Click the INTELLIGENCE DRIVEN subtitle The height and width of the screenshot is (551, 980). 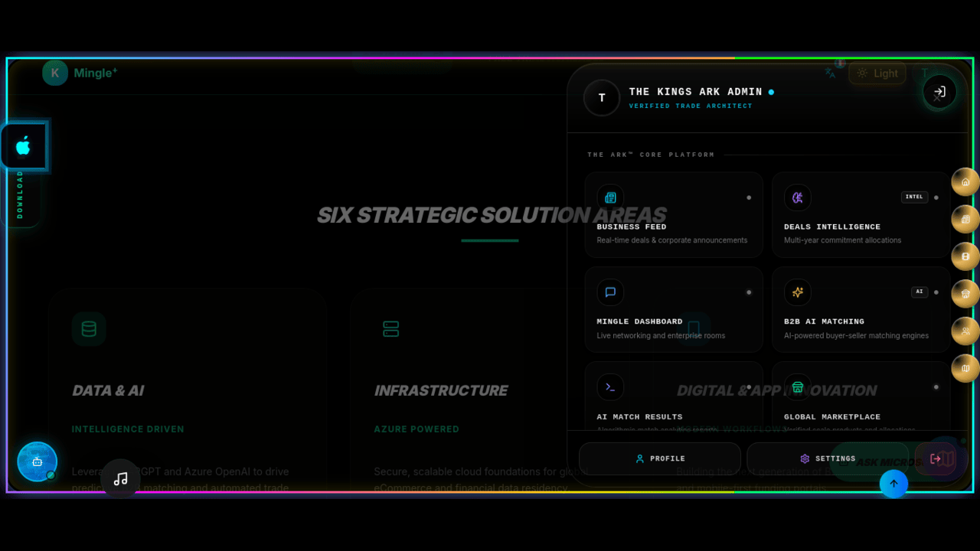[128, 429]
